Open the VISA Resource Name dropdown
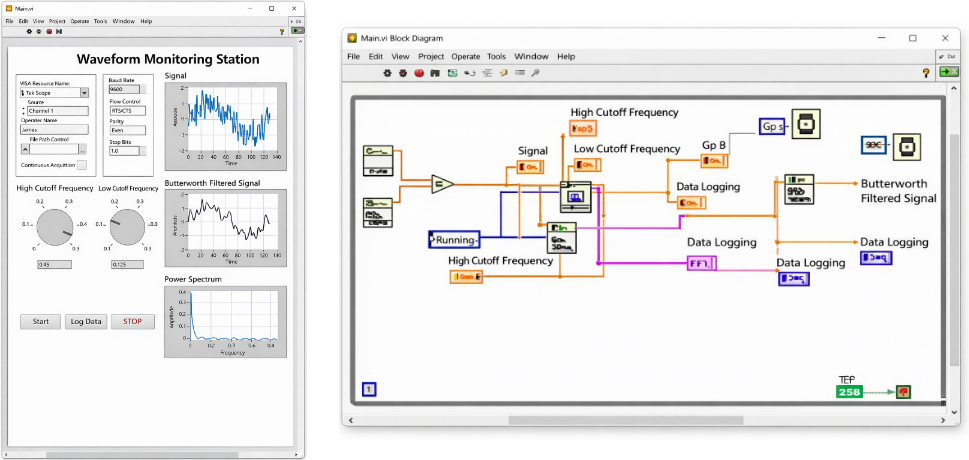This screenshot has width=969, height=460. coord(84,93)
